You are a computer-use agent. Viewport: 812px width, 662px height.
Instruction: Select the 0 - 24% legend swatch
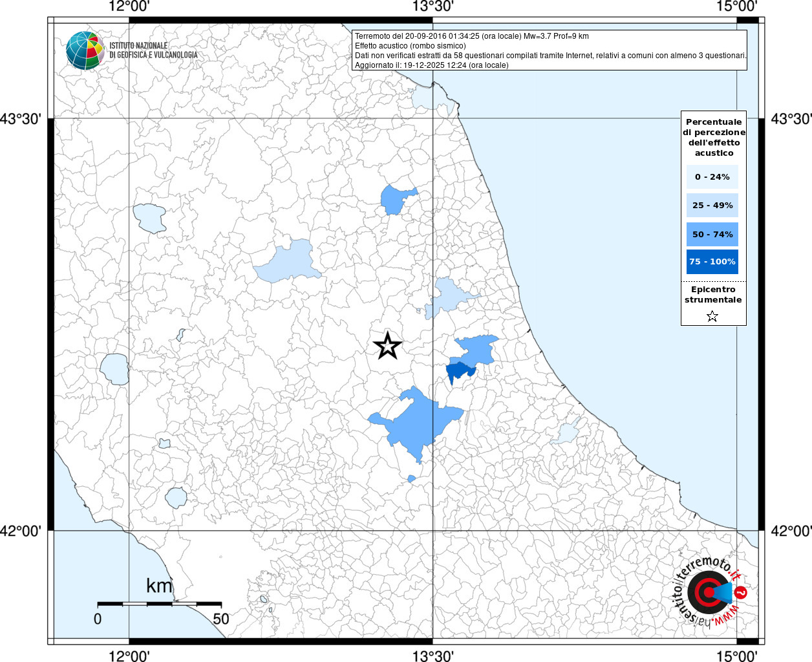point(712,176)
